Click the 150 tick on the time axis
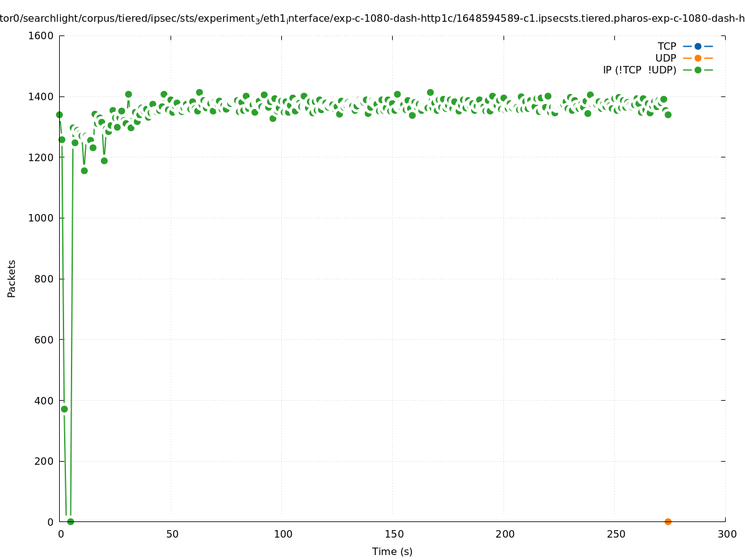745x560 pixels. coord(394,534)
